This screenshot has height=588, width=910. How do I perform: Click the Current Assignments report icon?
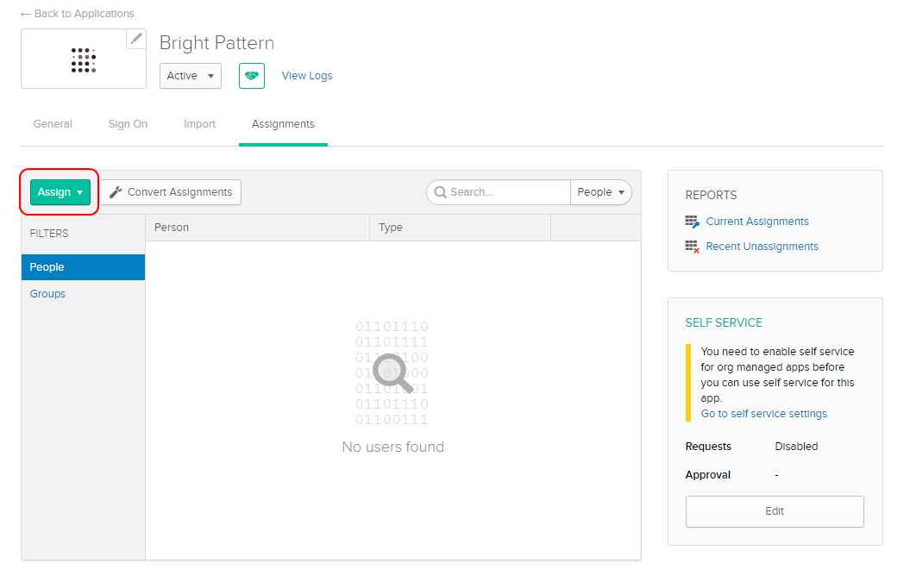[x=692, y=222]
